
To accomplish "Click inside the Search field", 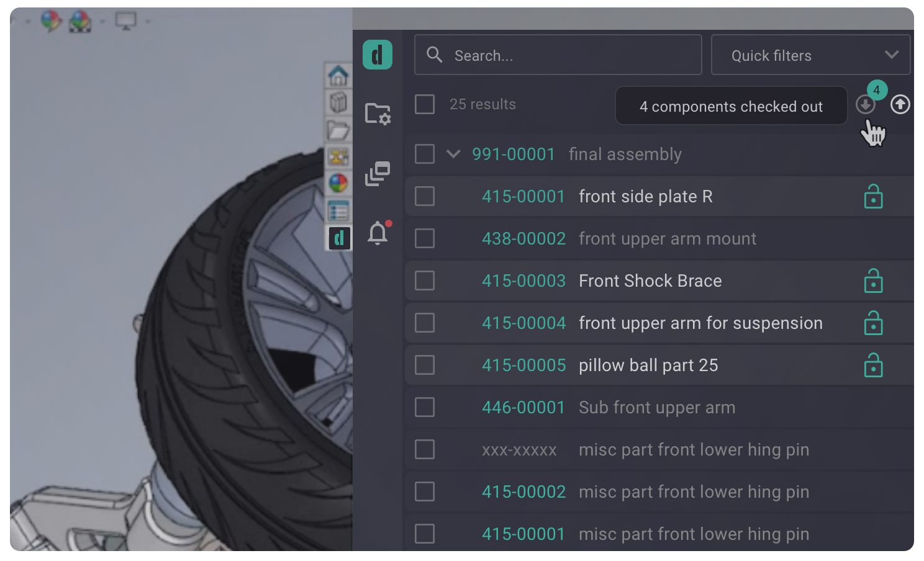I will coord(558,55).
